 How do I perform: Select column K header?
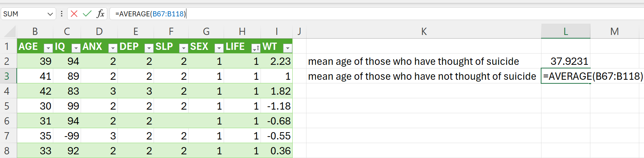424,32
